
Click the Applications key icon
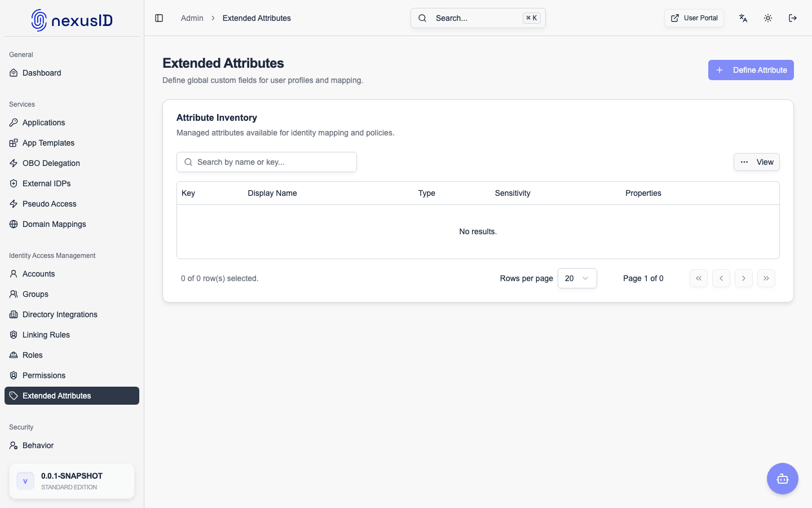[x=14, y=122]
